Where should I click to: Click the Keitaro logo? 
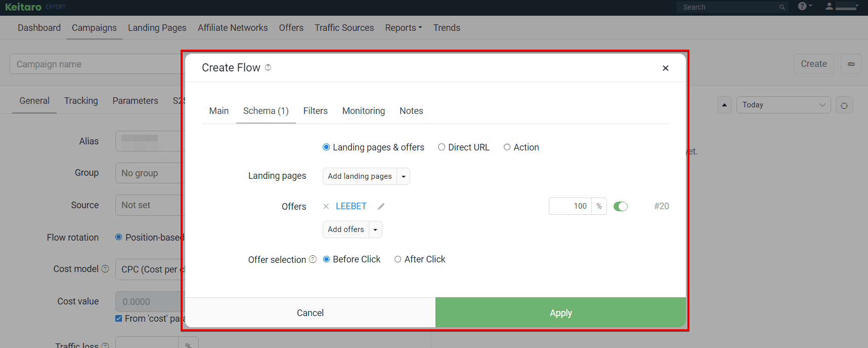click(x=23, y=7)
